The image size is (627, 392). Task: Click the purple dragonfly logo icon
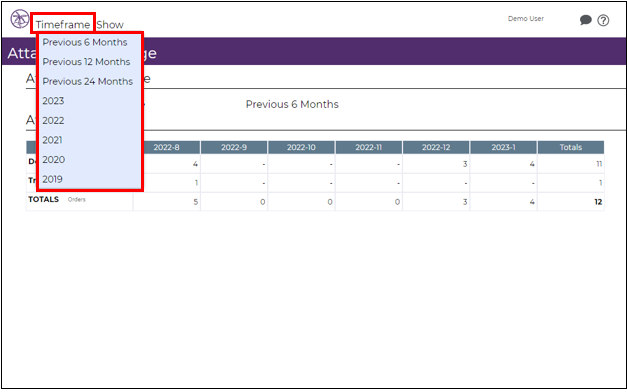pyautogui.click(x=20, y=19)
